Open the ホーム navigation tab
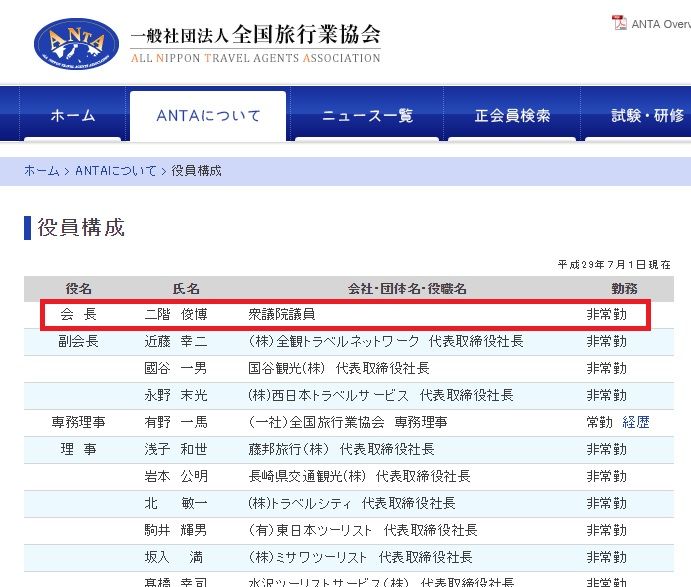691x587 pixels. point(73,115)
